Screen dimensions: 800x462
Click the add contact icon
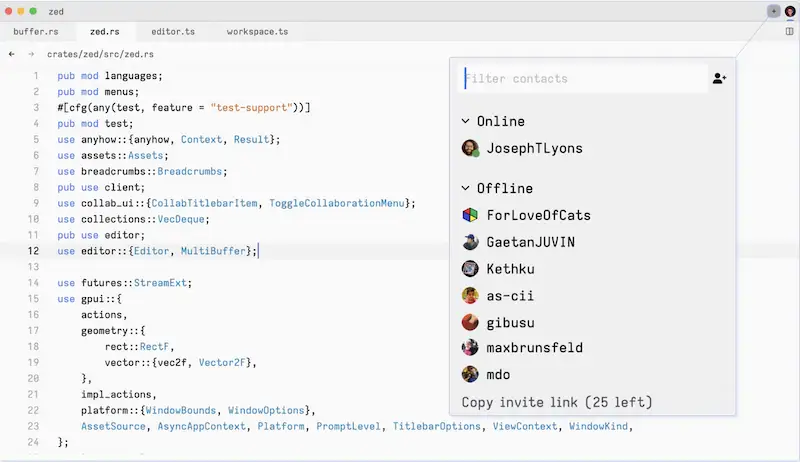719,78
